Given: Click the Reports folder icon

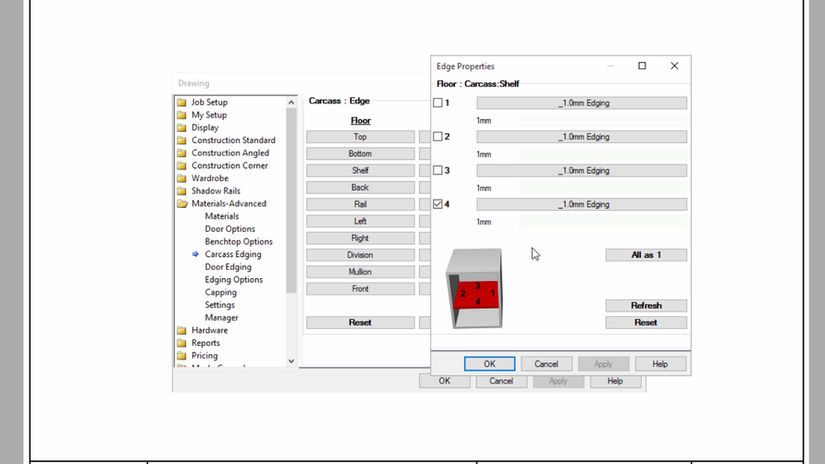Looking at the screenshot, I should point(182,343).
